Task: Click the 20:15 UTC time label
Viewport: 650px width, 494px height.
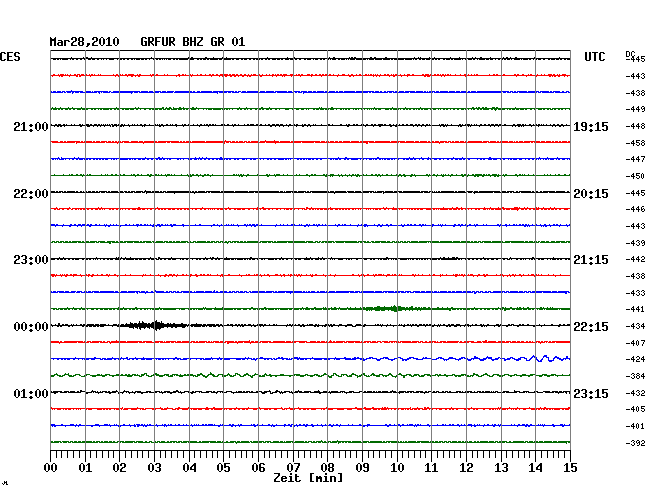Action: (591, 194)
